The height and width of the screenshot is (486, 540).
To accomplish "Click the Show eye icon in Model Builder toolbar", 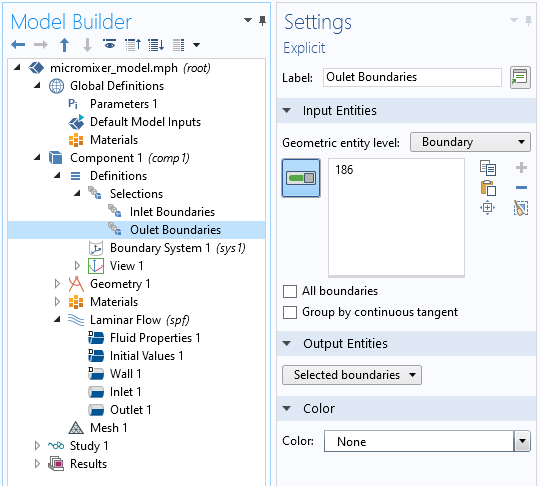I will (110, 44).
